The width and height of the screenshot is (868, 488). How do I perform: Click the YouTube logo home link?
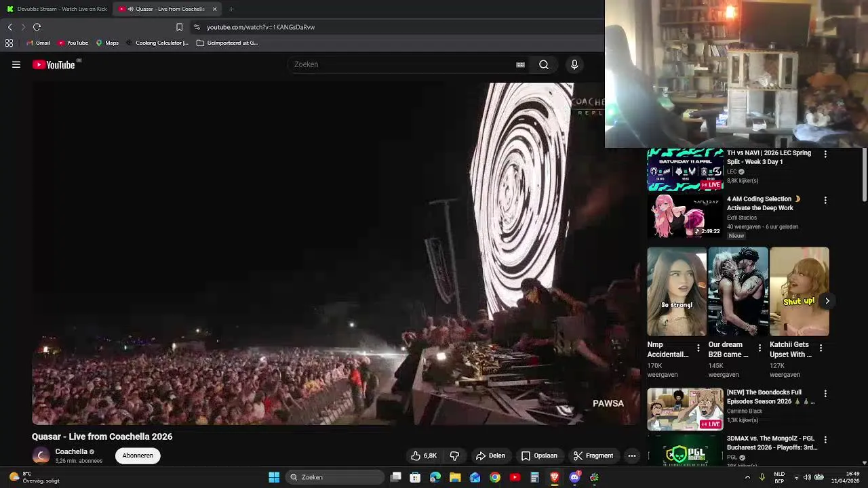point(54,64)
